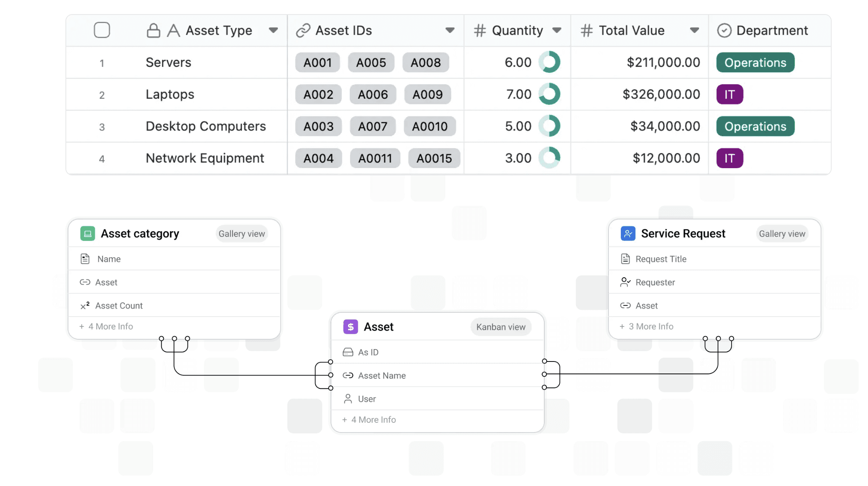
Task: Switch Asset card's Kanban view label
Action: [501, 327]
